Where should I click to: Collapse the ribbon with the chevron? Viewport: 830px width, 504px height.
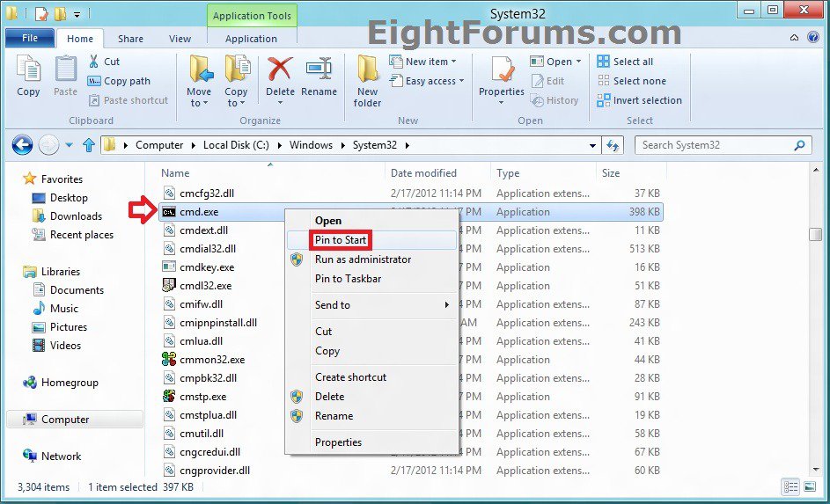(795, 38)
